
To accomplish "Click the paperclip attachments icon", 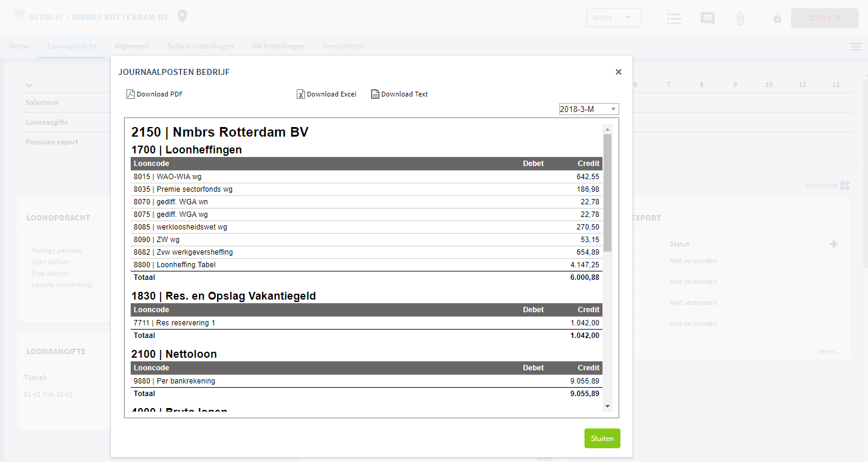I will (x=740, y=19).
